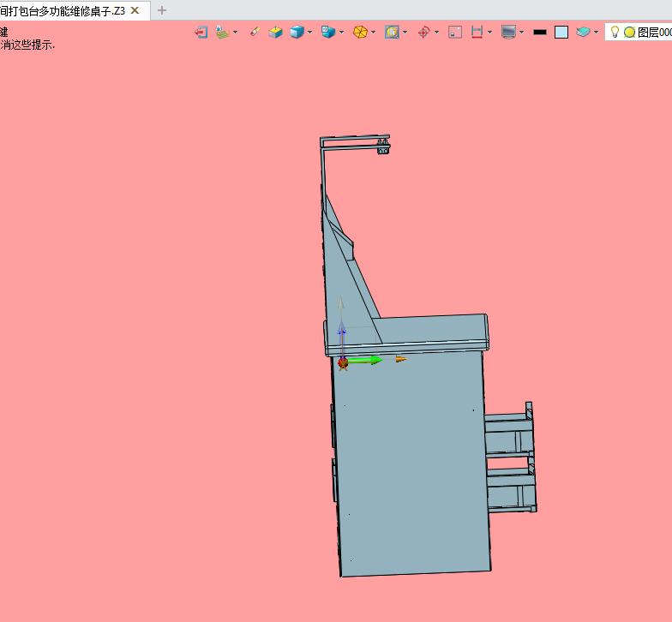This screenshot has width=672, height=622.
Task: Open a new tab with plus button
Action: tap(162, 10)
